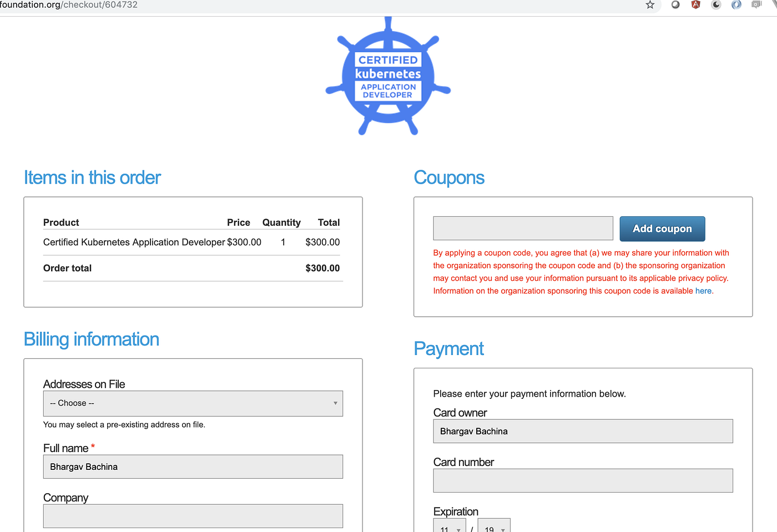
Task: Click the Card owner field
Action: point(583,431)
